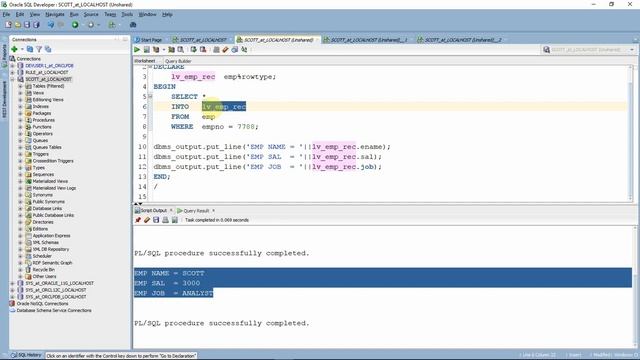Open dropdown arrow next to New Connection plus
Viewport: 640px width, 360px height.
coord(22,49)
